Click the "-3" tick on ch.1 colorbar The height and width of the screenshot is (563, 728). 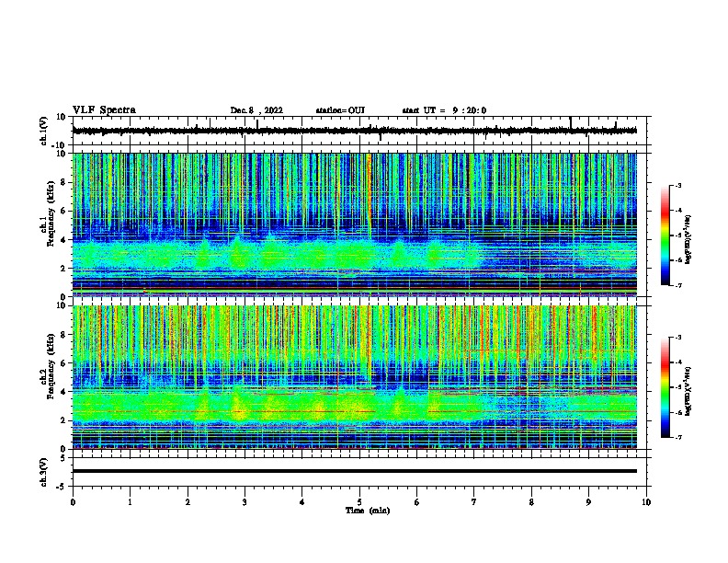(677, 185)
